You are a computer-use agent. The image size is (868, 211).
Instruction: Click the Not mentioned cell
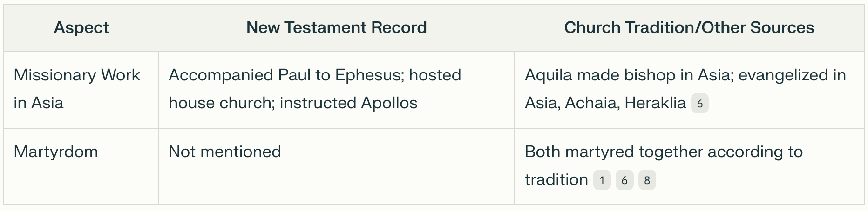pos(225,152)
